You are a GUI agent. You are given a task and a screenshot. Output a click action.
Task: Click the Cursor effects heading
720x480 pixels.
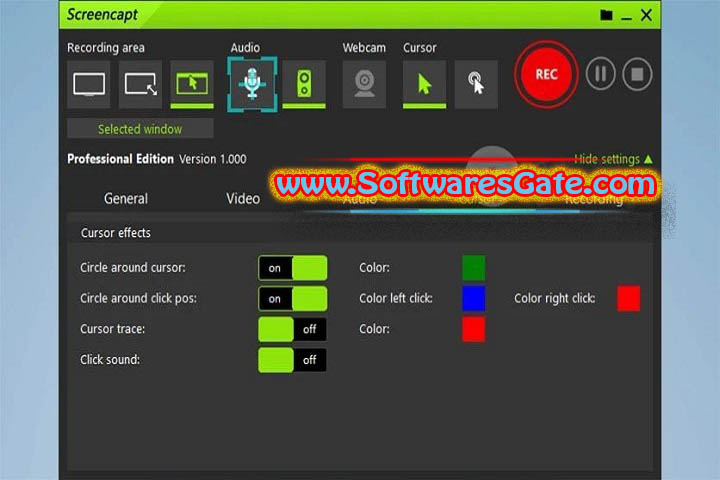(116, 233)
